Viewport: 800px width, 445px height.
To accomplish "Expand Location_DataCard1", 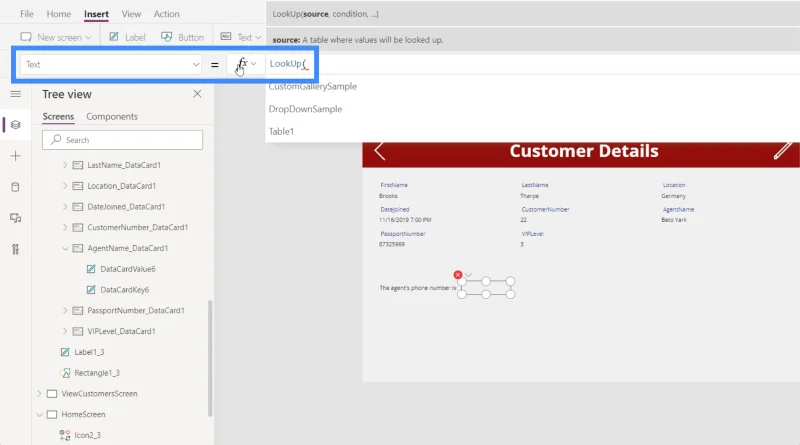I will click(x=65, y=186).
